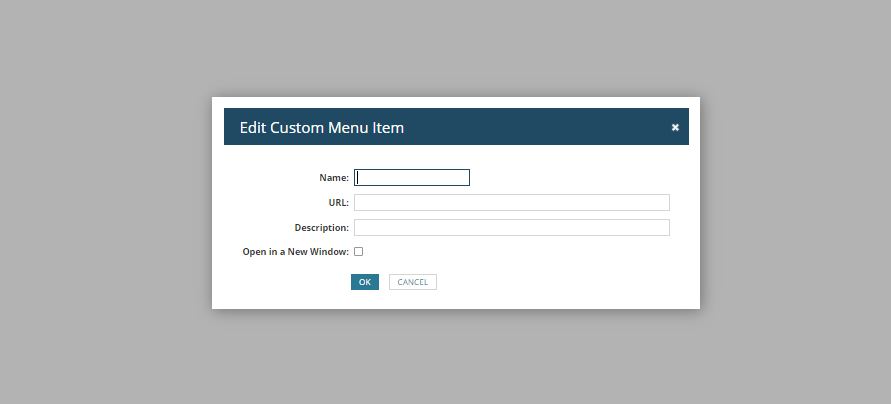Screen dimensions: 891x404
Task: Place cursor in the field beside "URL:"
Action: click(x=512, y=202)
